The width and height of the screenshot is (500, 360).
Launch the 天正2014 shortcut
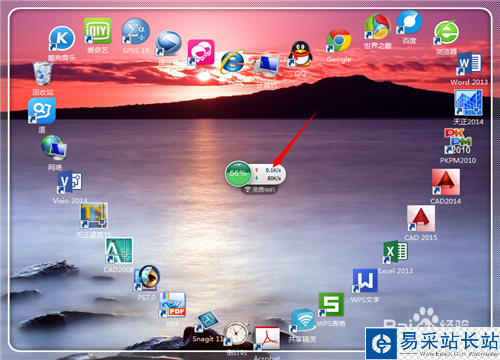tap(468, 103)
